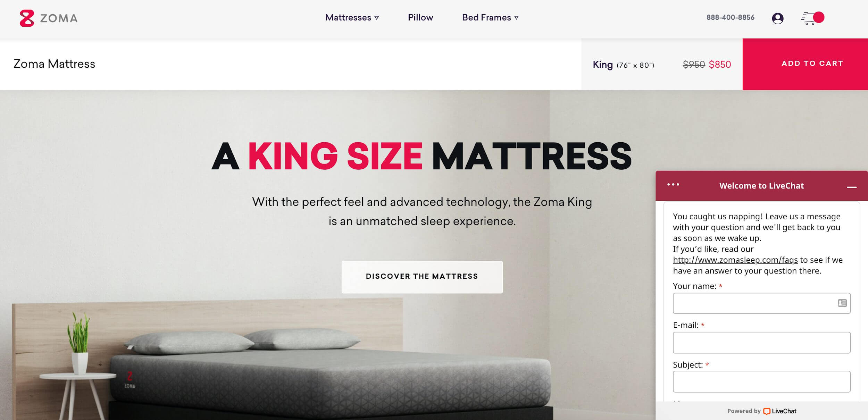868x420 pixels.
Task: Focus the E-mail input field
Action: pos(761,343)
